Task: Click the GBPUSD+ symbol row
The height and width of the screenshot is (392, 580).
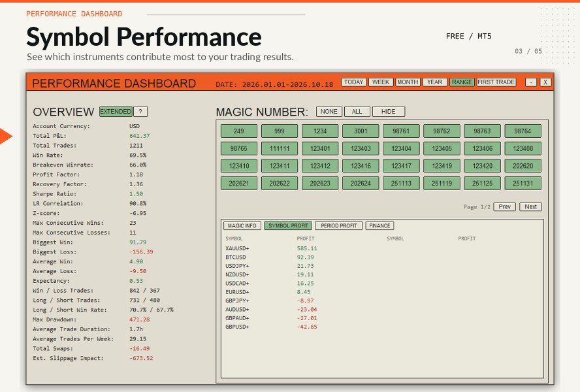Action: [x=271, y=327]
